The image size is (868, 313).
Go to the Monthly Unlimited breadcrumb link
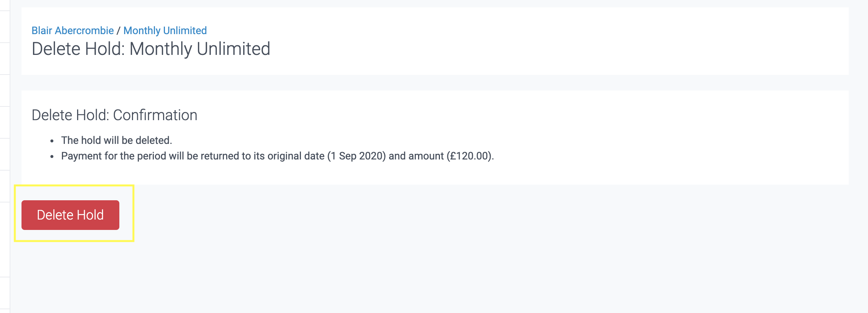[x=165, y=30]
